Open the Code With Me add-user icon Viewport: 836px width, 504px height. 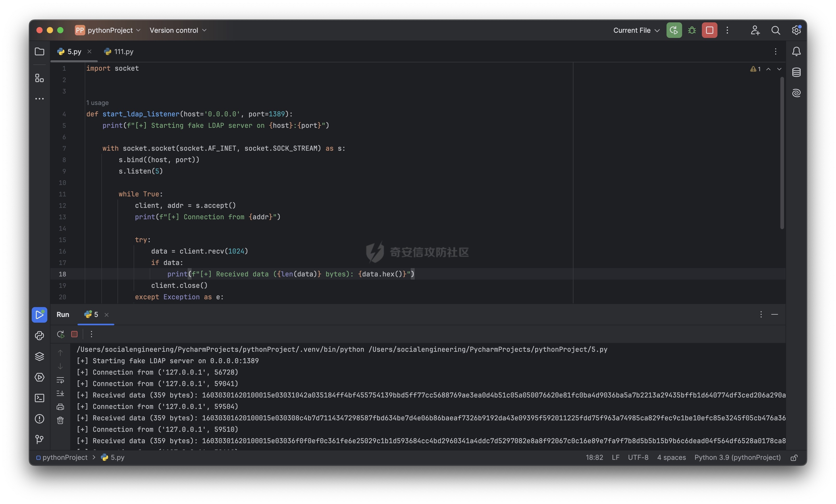tap(755, 30)
